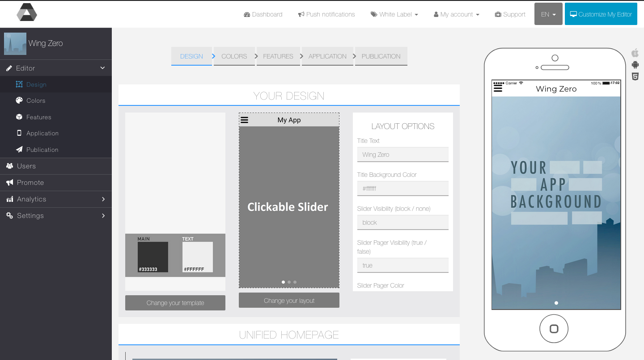Click the MAIN #333333 color swatch
The width and height of the screenshot is (644, 360).
coord(153,257)
